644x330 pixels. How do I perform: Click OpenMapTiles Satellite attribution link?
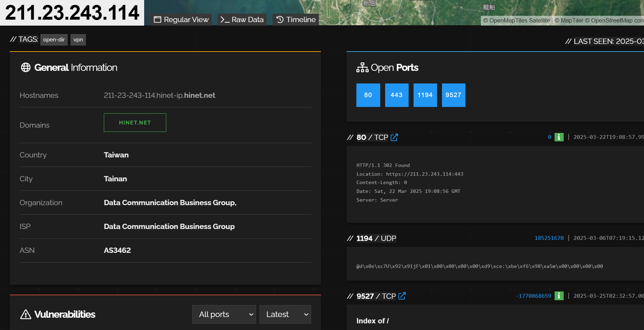[x=516, y=20]
